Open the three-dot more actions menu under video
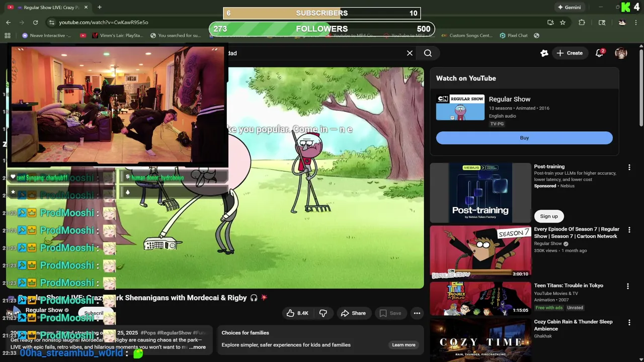The height and width of the screenshot is (362, 644). (x=417, y=313)
